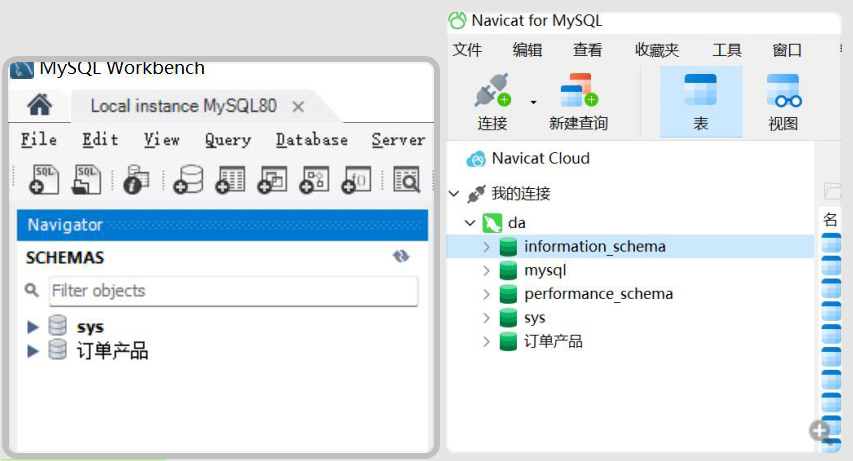
Task: Open Navicat 文件 menu
Action: (x=467, y=50)
